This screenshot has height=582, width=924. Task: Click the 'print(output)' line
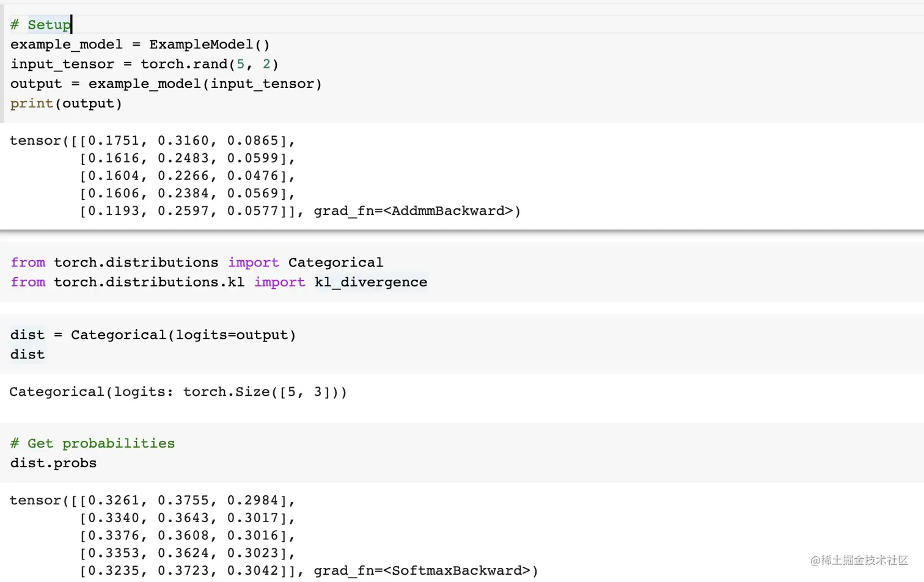[x=66, y=103]
